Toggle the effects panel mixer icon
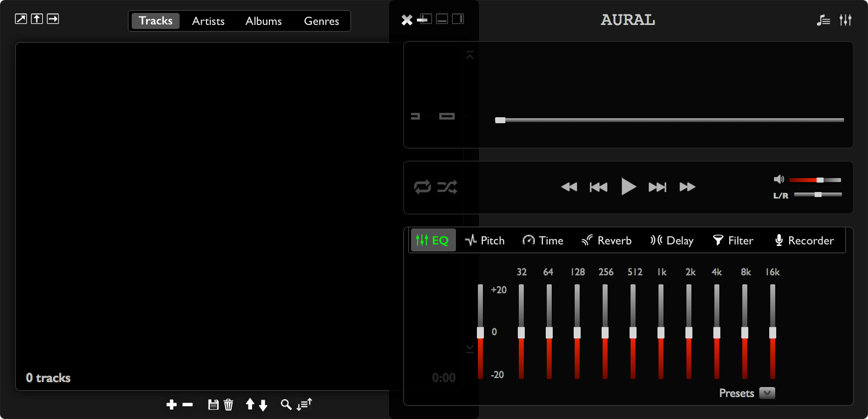Screen dimensions: 868x419 coord(846,20)
